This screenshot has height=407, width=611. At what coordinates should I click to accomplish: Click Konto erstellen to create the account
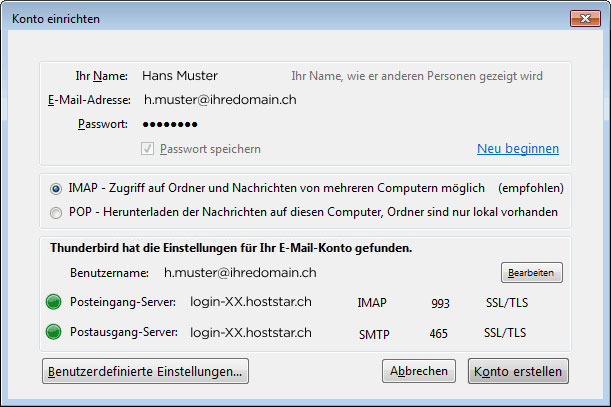518,371
